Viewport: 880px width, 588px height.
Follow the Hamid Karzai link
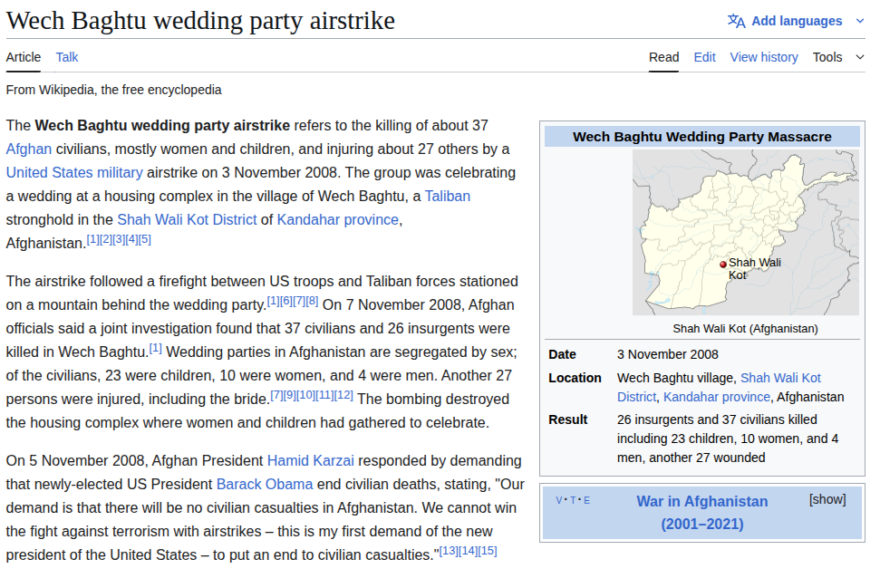pos(310,460)
